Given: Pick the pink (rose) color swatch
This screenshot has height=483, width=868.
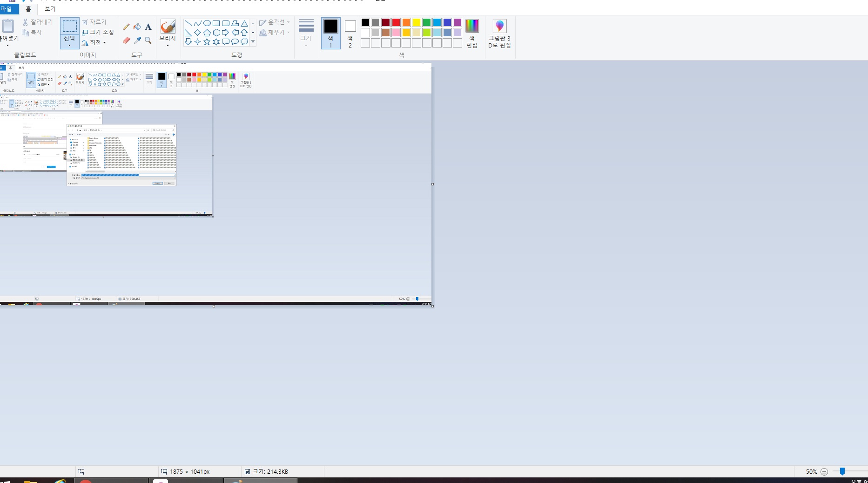Looking at the screenshot, I should [396, 33].
